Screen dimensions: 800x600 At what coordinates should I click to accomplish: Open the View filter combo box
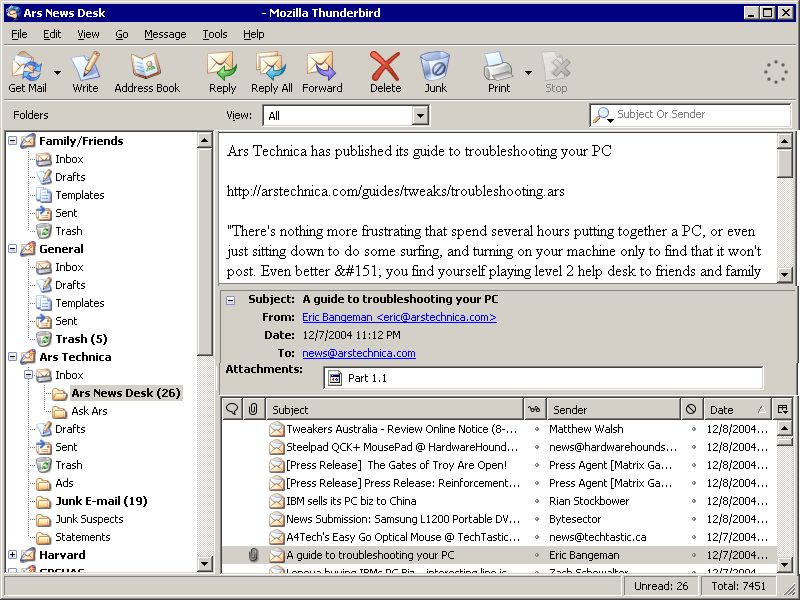(346, 115)
